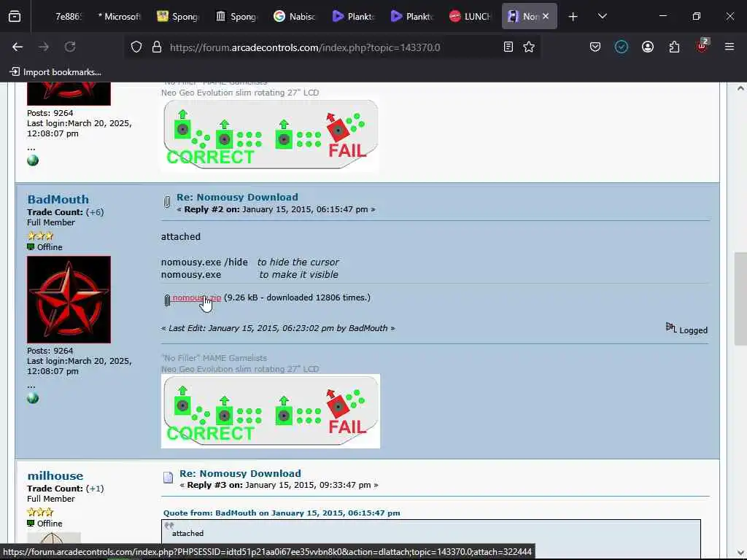Focus the URL address bar
The image size is (747, 560).
tap(305, 47)
